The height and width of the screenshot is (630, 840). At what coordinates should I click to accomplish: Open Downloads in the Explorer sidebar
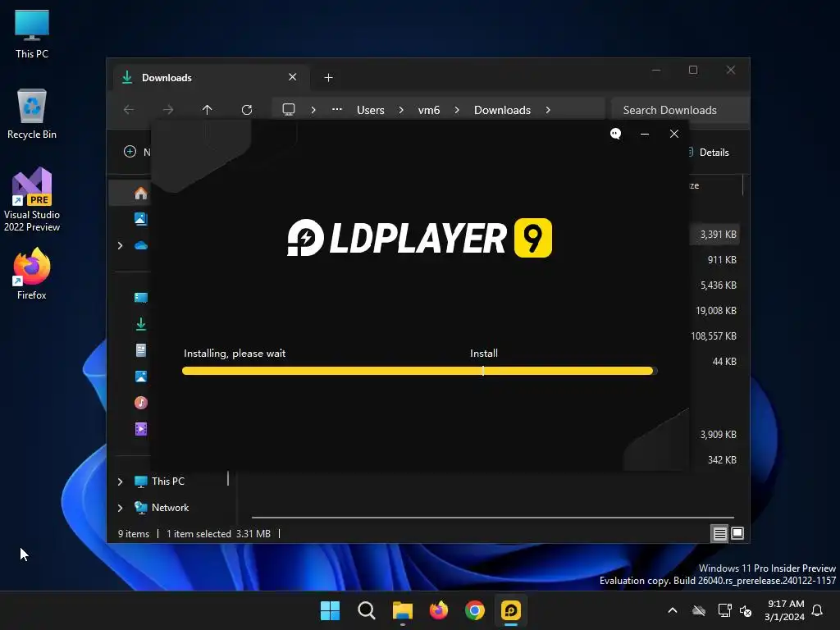141,323
